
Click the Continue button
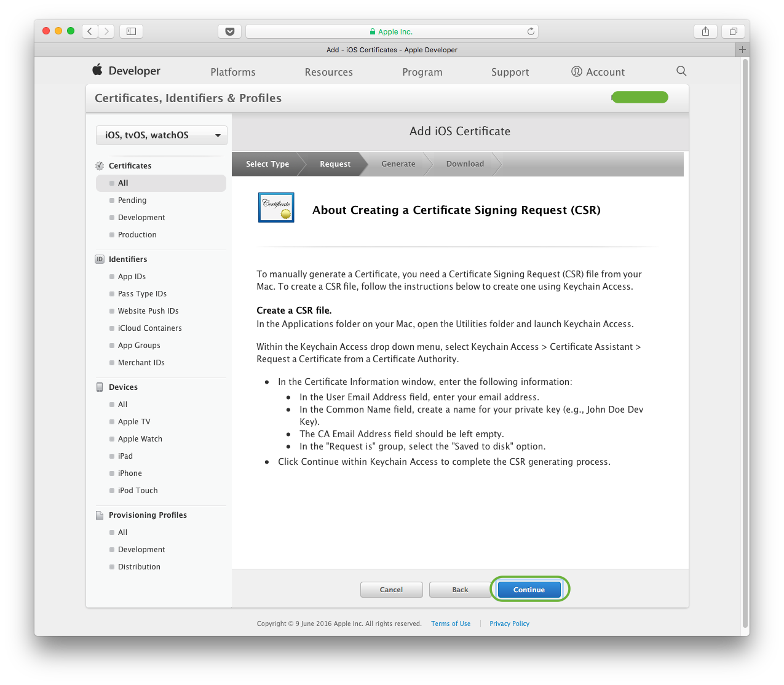(x=529, y=590)
